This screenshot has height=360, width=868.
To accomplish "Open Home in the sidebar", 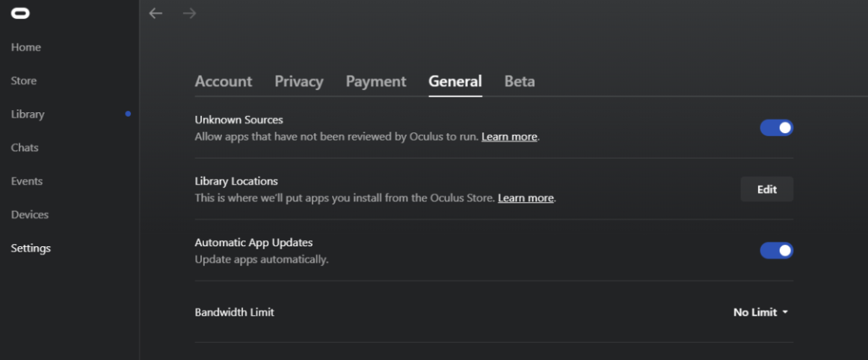I will (x=26, y=48).
